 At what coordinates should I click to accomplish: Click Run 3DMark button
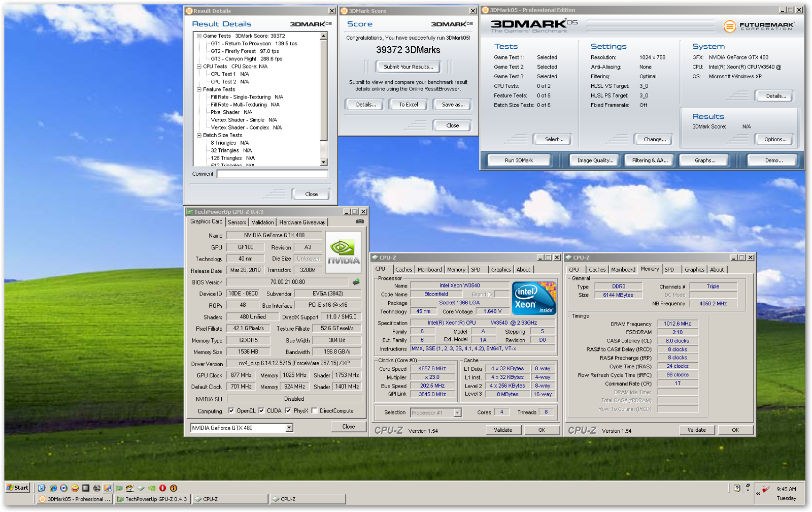519,161
